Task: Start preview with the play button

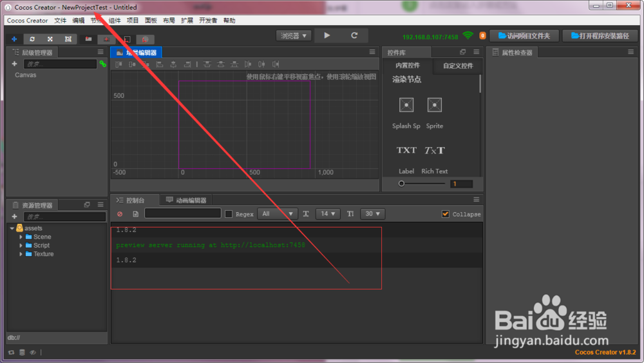Action: [x=327, y=35]
